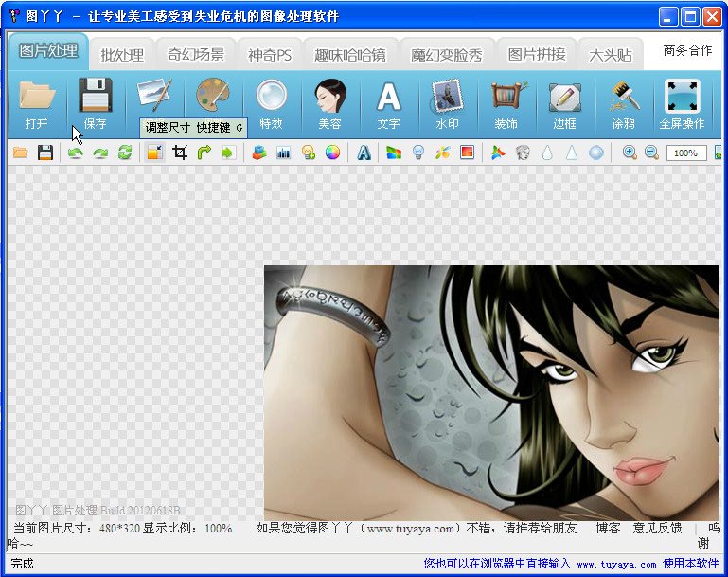
Task: Click the red square frame icon
Action: tap(467, 153)
